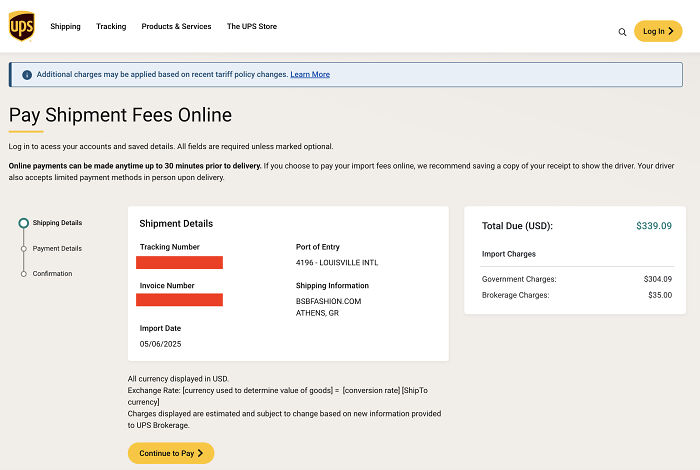Click Continue to Pay button
700x470 pixels.
(x=171, y=453)
